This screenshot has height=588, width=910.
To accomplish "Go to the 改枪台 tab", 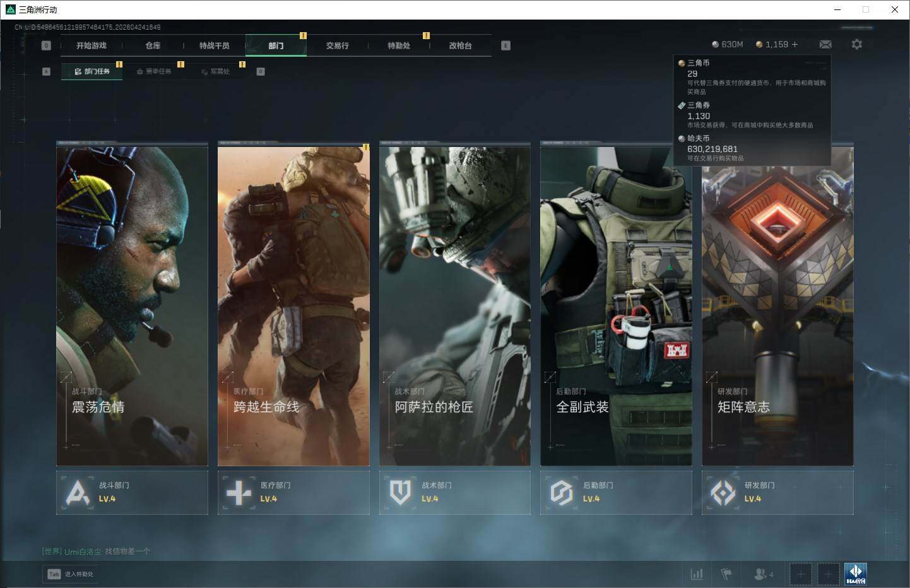I will pos(460,45).
